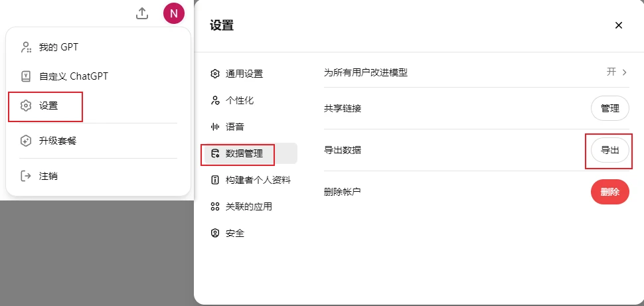Click the 自定义 ChatGPT icon
This screenshot has height=306, width=644.
click(x=27, y=76)
